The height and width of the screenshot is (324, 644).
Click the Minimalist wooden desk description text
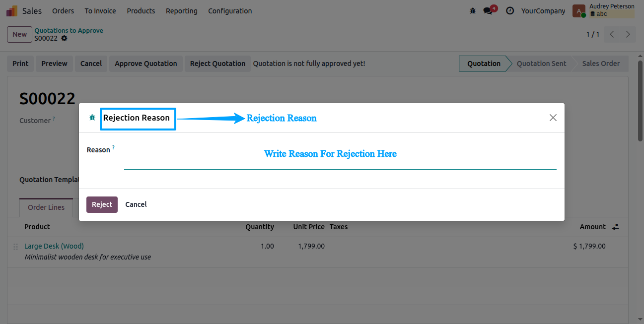(x=87, y=257)
